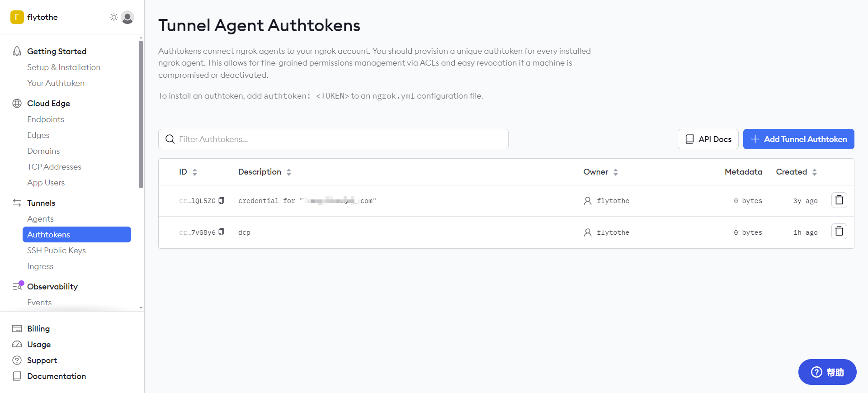Navigate to Domains page
This screenshot has height=393, width=868.
43,151
